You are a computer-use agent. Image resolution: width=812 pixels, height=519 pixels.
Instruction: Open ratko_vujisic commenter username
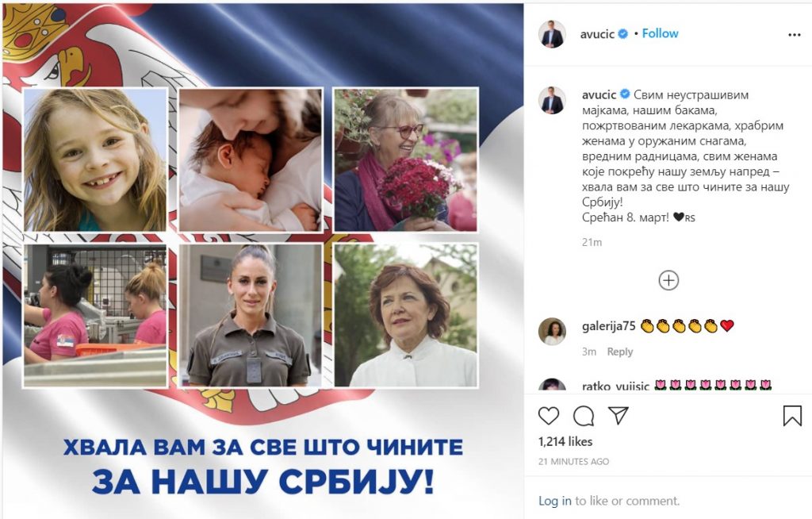tap(615, 386)
